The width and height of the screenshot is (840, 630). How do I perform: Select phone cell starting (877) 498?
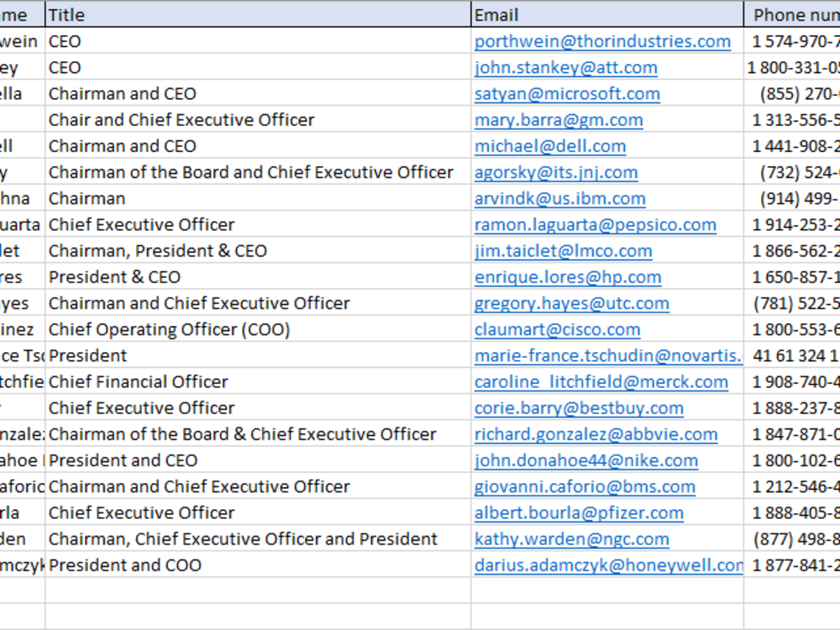point(792,539)
